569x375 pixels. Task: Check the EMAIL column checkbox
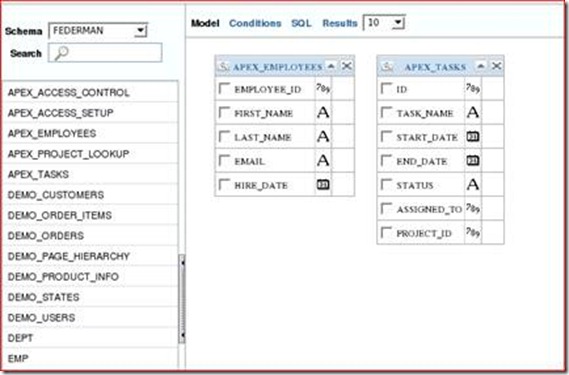[225, 160]
